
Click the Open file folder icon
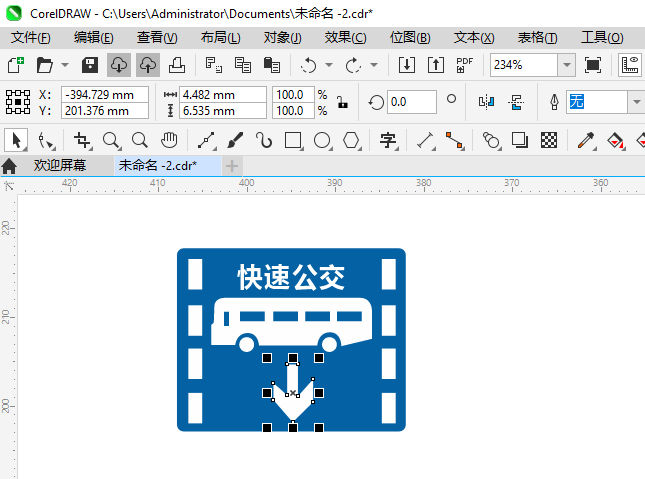pos(44,65)
